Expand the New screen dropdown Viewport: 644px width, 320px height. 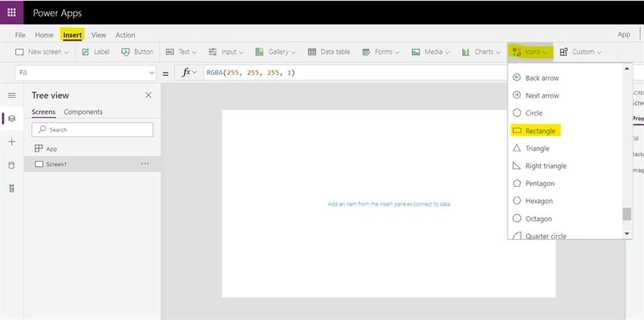click(x=42, y=52)
